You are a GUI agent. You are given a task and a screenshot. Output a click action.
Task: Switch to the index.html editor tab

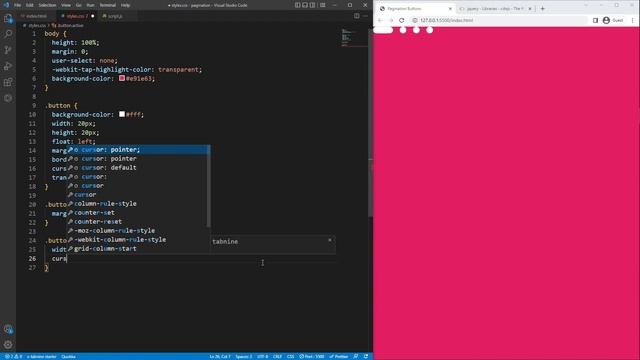pyautogui.click(x=37, y=16)
